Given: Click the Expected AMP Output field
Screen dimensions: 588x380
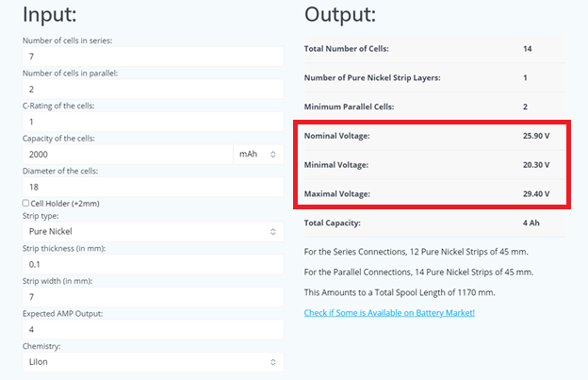Looking at the screenshot, I should (x=151, y=329).
